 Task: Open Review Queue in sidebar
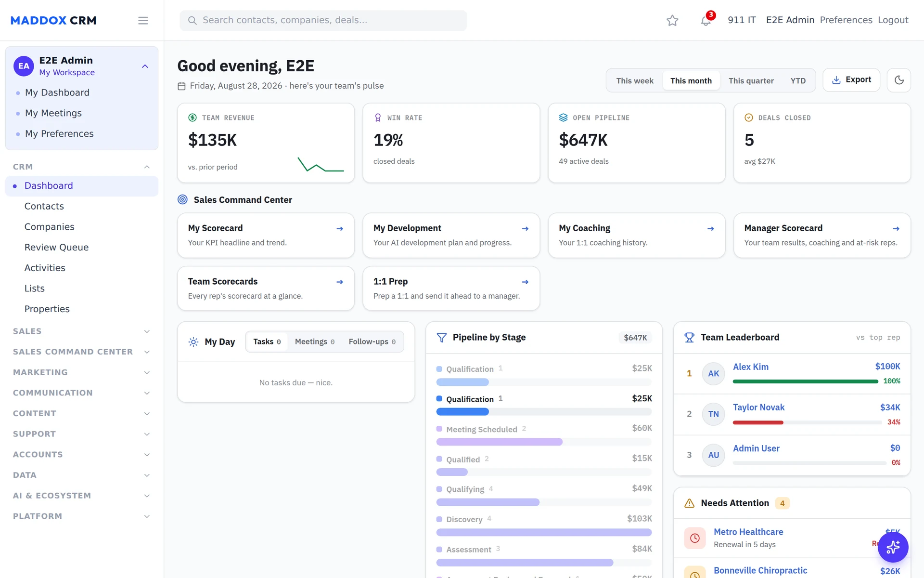pos(82,248)
